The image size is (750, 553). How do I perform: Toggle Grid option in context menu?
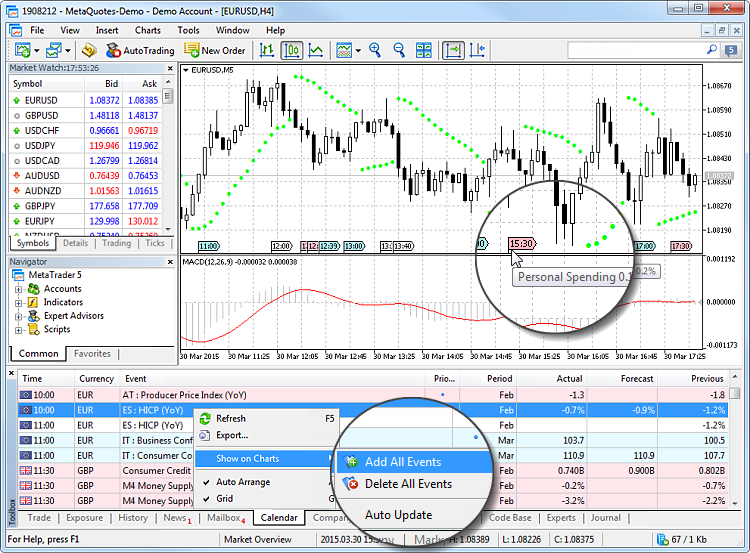225,498
